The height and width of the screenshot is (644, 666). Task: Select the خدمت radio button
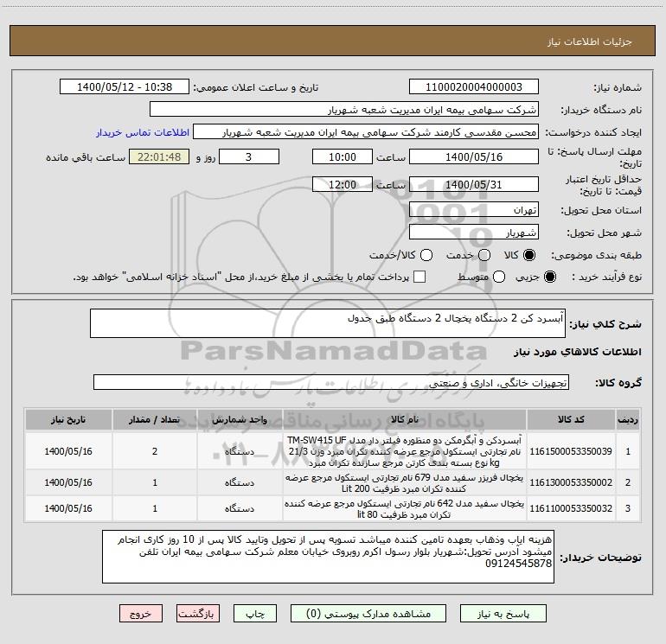[484, 255]
